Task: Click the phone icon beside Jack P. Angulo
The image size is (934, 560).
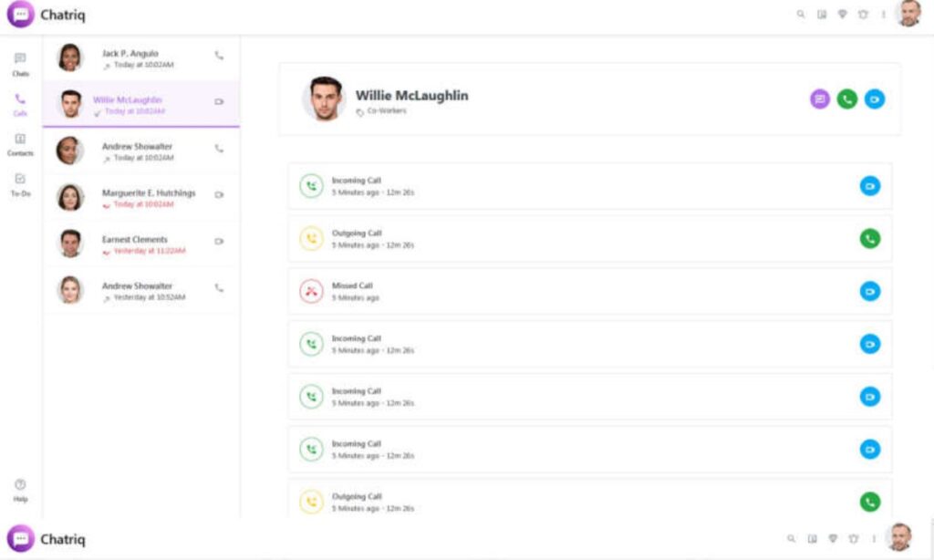Action: tap(219, 56)
